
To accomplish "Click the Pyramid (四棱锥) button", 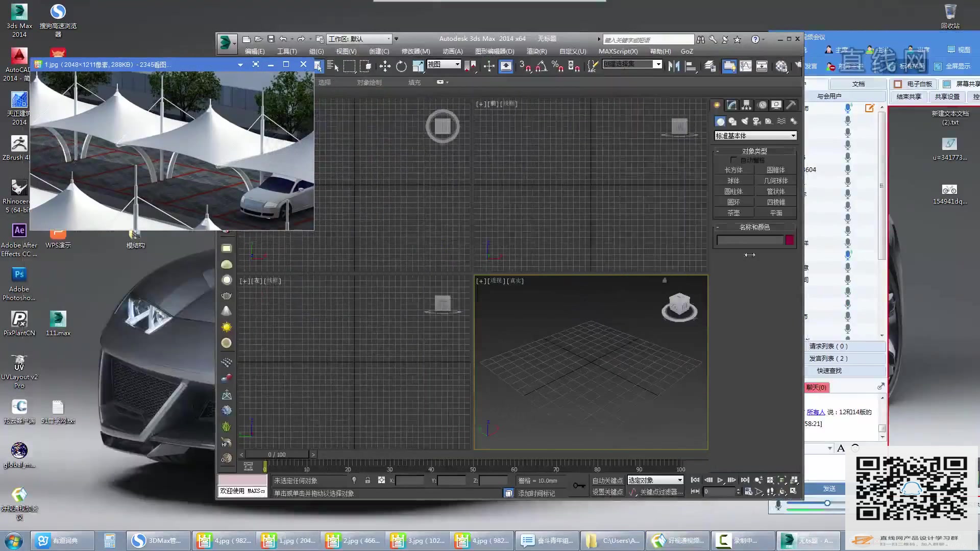I will click(776, 202).
